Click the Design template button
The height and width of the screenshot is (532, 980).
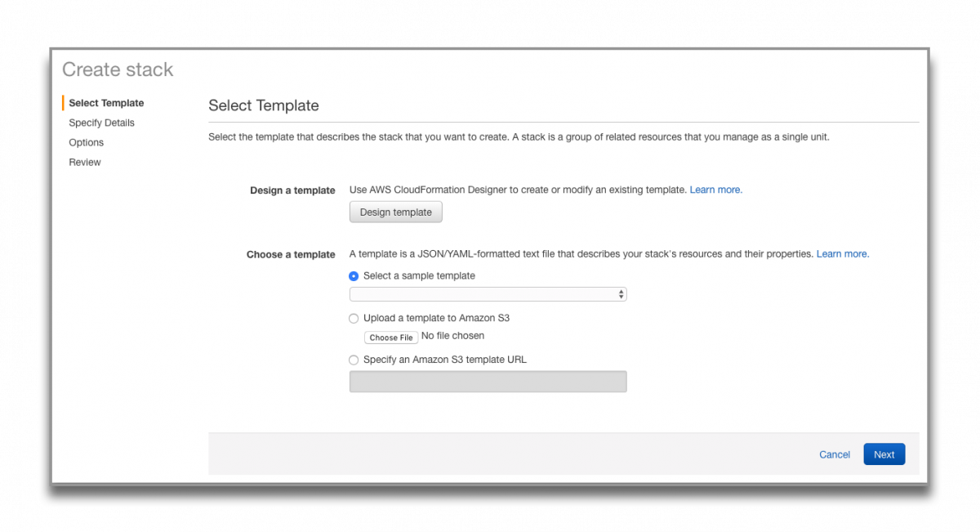[x=395, y=212]
